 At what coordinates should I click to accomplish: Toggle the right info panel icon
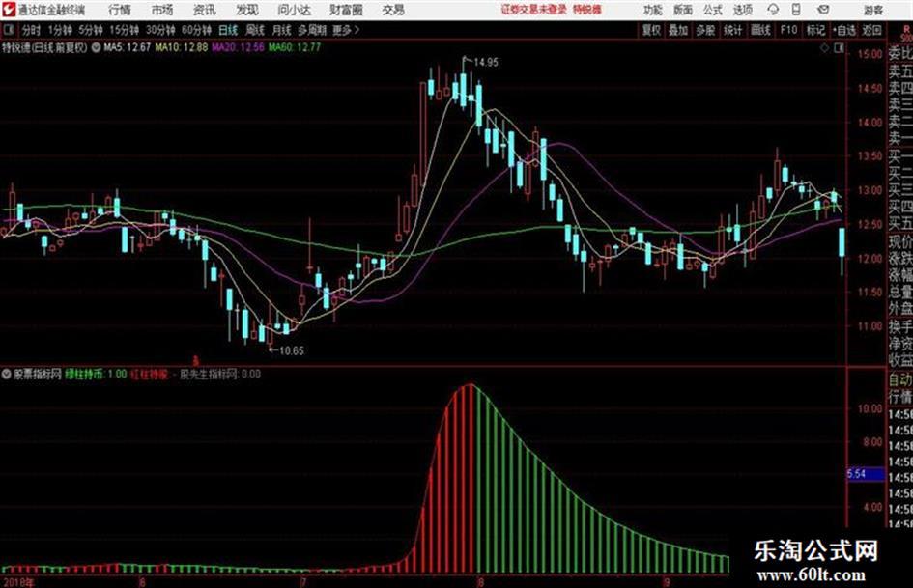839,48
